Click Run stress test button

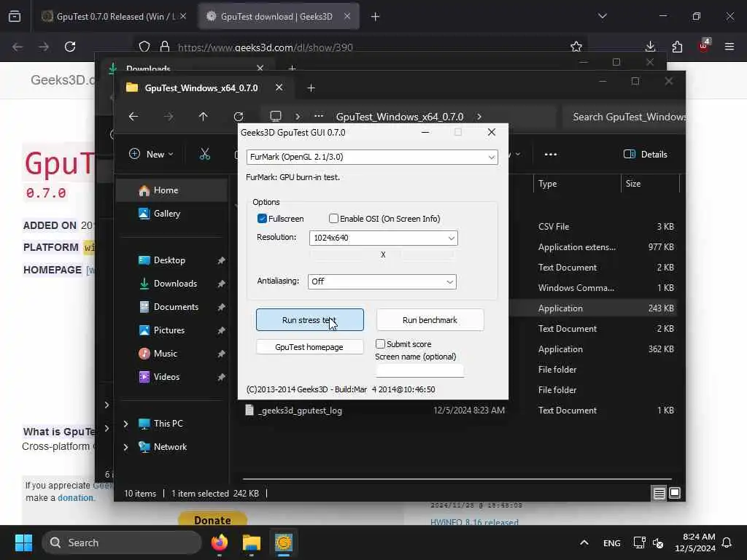[309, 320]
